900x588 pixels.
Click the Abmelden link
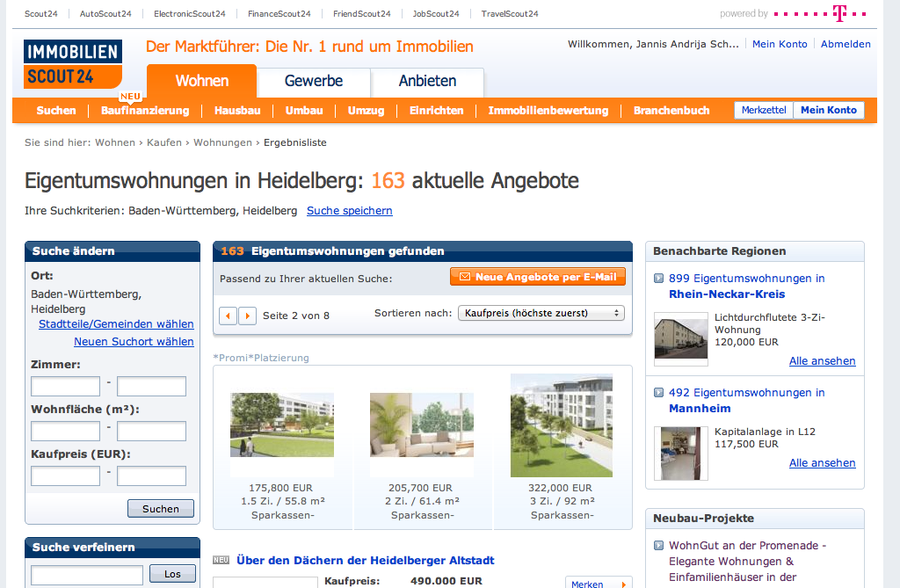[846, 44]
